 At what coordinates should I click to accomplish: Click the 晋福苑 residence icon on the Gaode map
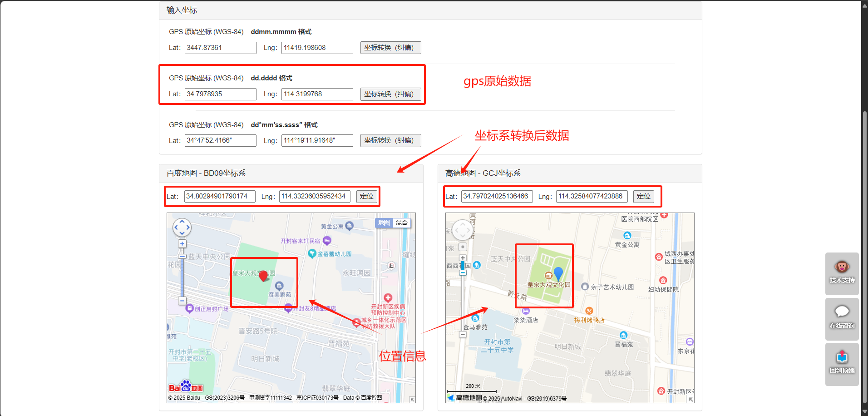[624, 335]
